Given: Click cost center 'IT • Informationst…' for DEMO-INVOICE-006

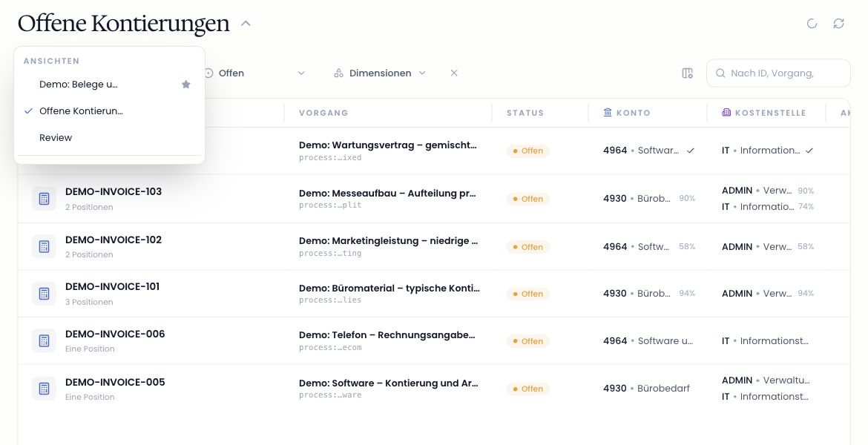Looking at the screenshot, I should (x=765, y=341).
